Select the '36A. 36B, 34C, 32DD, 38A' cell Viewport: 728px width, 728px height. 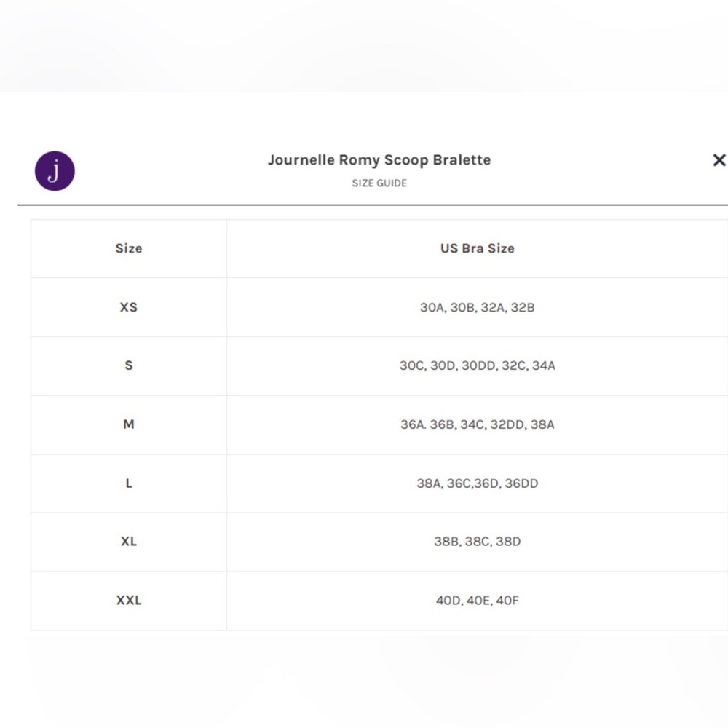click(478, 424)
